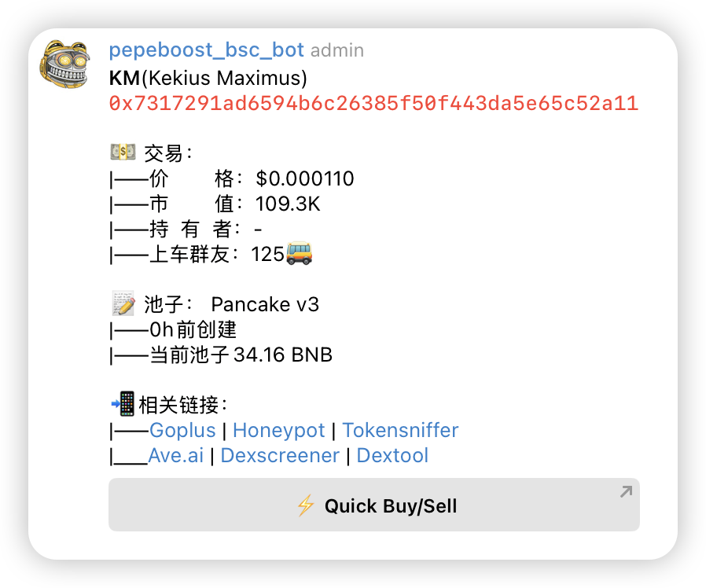The height and width of the screenshot is (588, 706).
Task: Click the lightning bolt icon on button
Action: (x=306, y=505)
